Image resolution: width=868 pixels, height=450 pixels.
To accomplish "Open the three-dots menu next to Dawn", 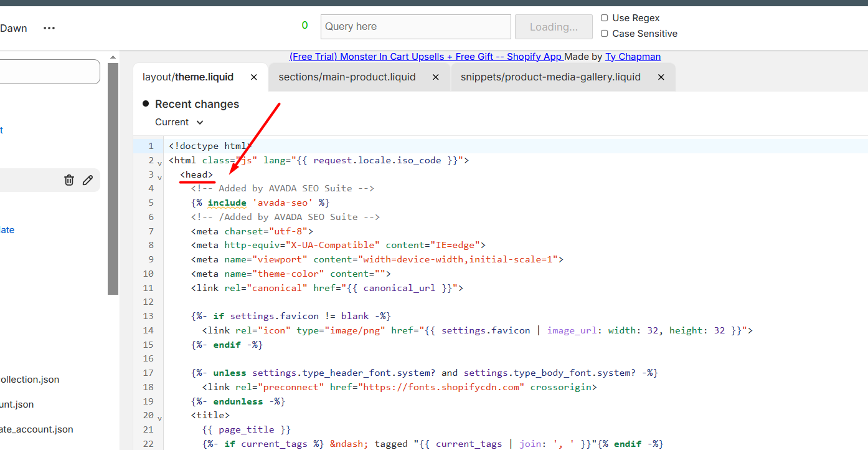I will click(x=49, y=28).
